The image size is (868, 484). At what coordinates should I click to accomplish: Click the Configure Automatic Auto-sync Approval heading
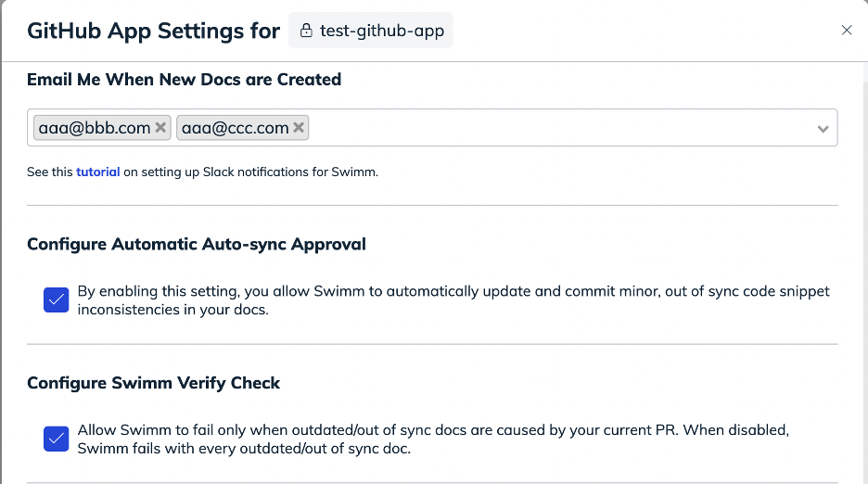[x=197, y=244]
